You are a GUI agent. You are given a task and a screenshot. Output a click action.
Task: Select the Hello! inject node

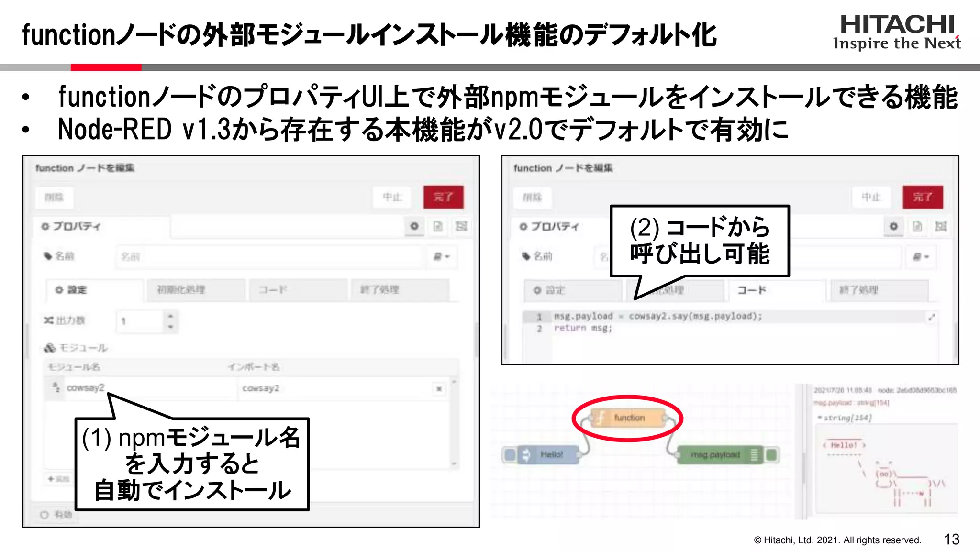(549, 454)
